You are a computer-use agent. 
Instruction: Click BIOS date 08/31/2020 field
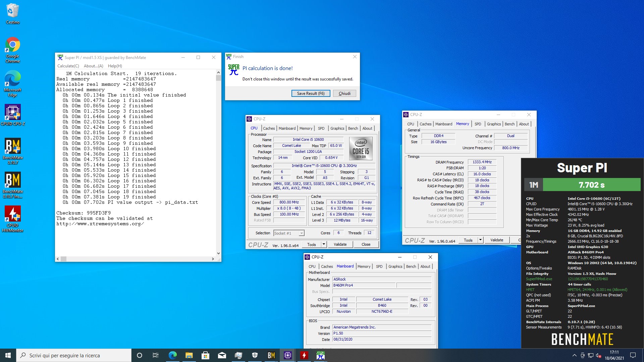(x=382, y=340)
